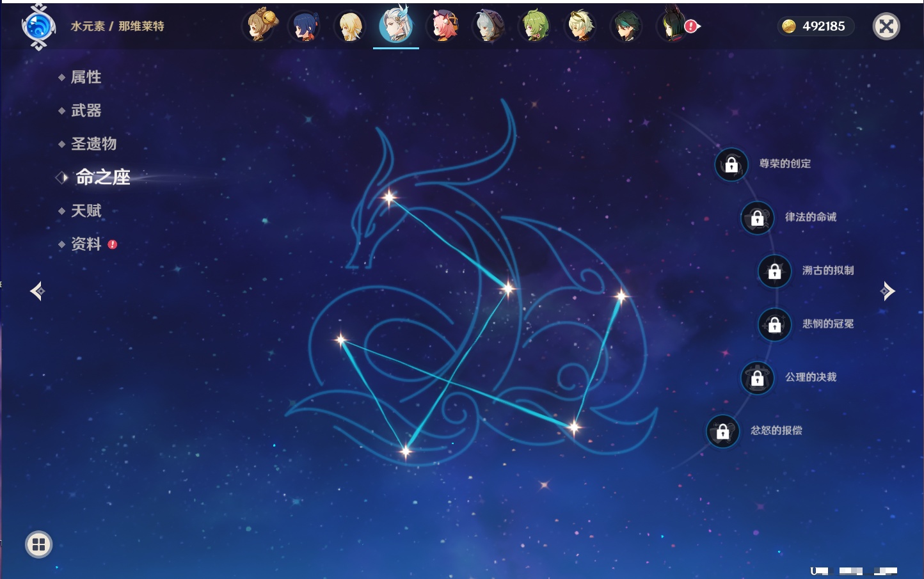924x579 pixels.
Task: Click the 尊荣的创定 constellation label
Action: (x=785, y=164)
